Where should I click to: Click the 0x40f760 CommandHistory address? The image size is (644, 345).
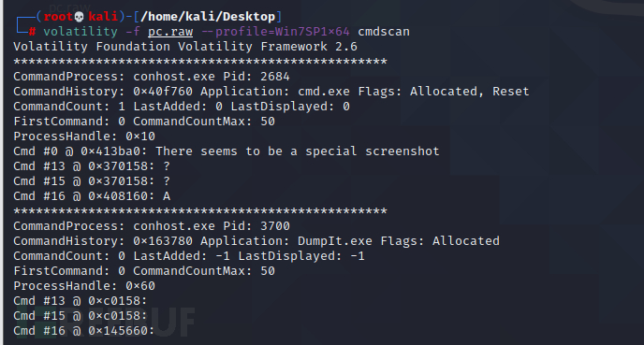(x=163, y=91)
